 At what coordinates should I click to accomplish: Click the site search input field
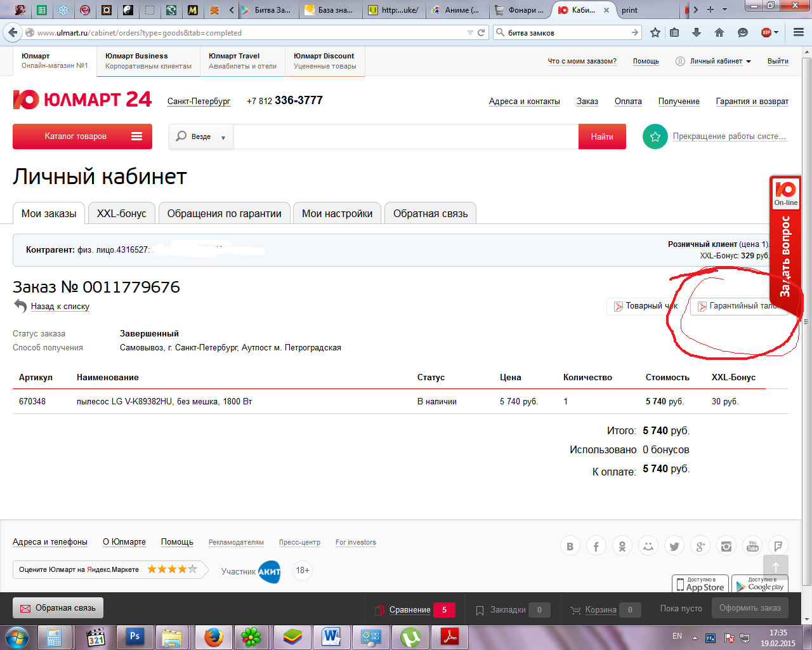click(x=406, y=136)
